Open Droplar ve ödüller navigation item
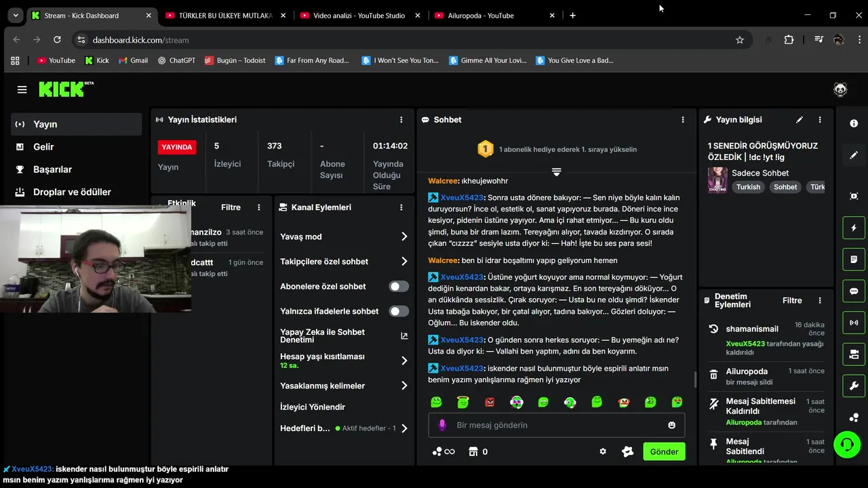The height and width of the screenshot is (488, 868). [x=76, y=192]
